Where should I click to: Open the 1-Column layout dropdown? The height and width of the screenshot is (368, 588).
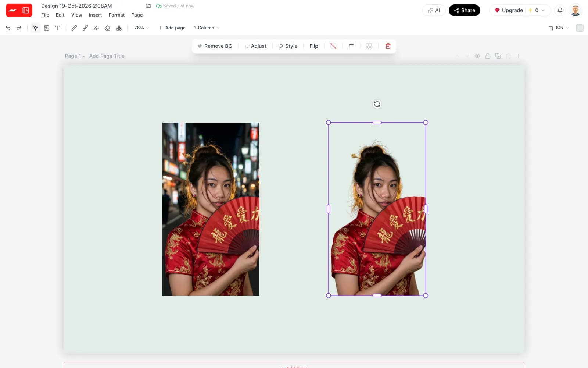pyautogui.click(x=207, y=28)
